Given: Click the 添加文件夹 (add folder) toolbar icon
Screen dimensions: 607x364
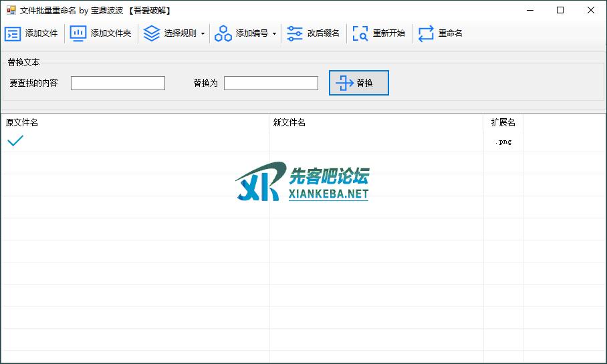Looking at the screenshot, I should click(78, 33).
